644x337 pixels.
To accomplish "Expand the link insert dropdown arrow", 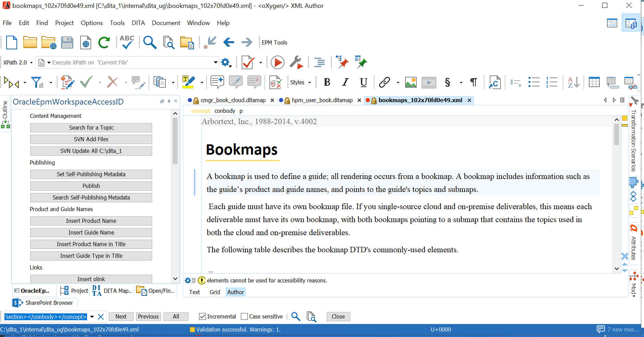I will pyautogui.click(x=398, y=83).
